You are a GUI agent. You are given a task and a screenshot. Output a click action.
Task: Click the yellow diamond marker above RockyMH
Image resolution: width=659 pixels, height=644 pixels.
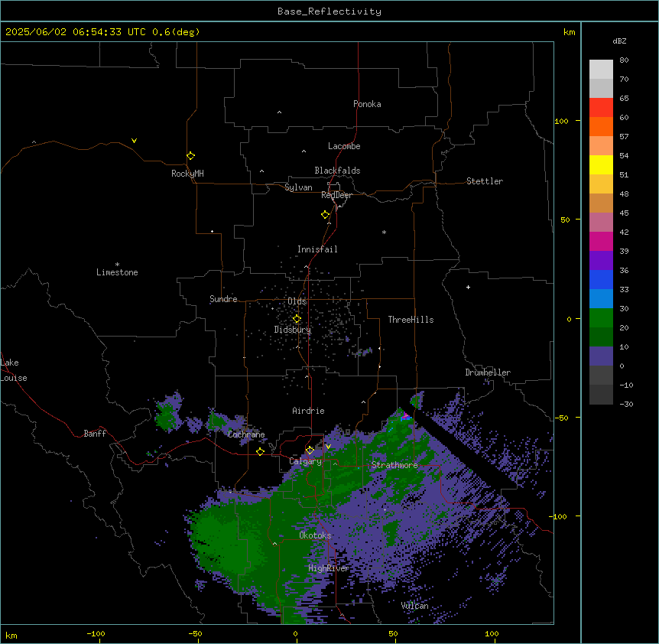point(190,156)
